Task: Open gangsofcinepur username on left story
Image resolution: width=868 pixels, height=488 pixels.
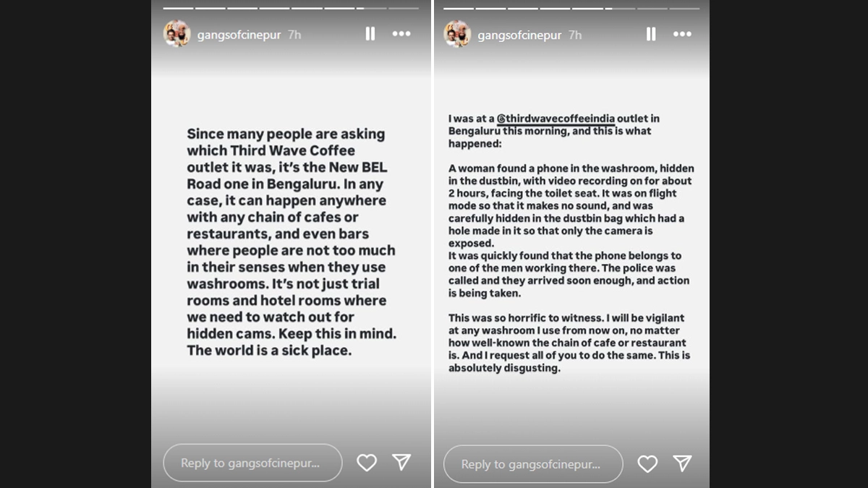Action: coord(239,35)
